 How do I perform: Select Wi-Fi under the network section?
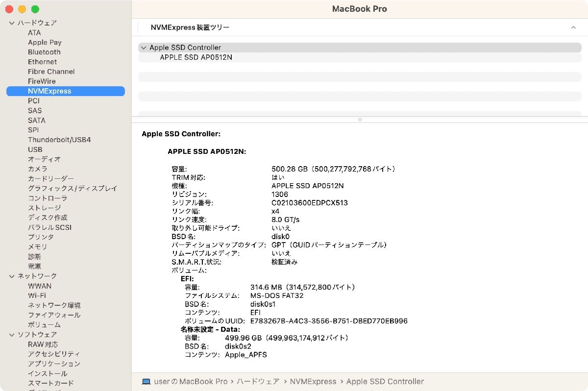[x=37, y=295]
